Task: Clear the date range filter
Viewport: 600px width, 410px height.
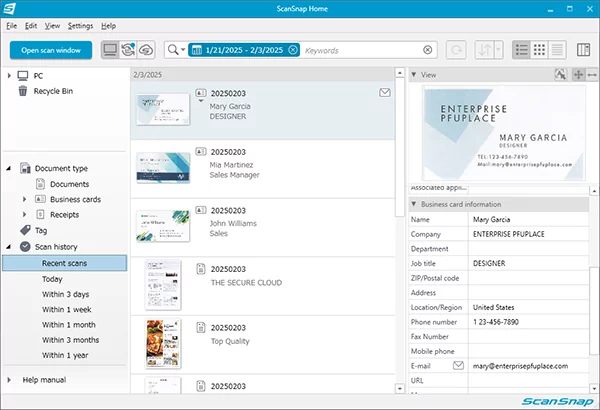Action: (x=293, y=49)
